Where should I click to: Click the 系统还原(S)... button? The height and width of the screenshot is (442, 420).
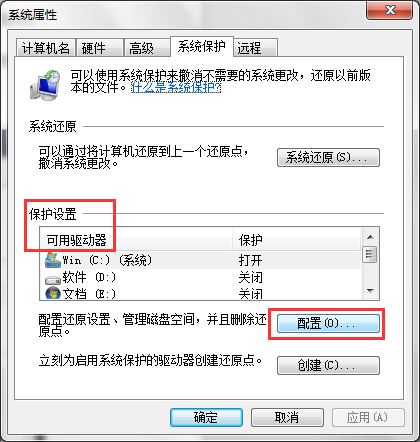pyautogui.click(x=328, y=157)
